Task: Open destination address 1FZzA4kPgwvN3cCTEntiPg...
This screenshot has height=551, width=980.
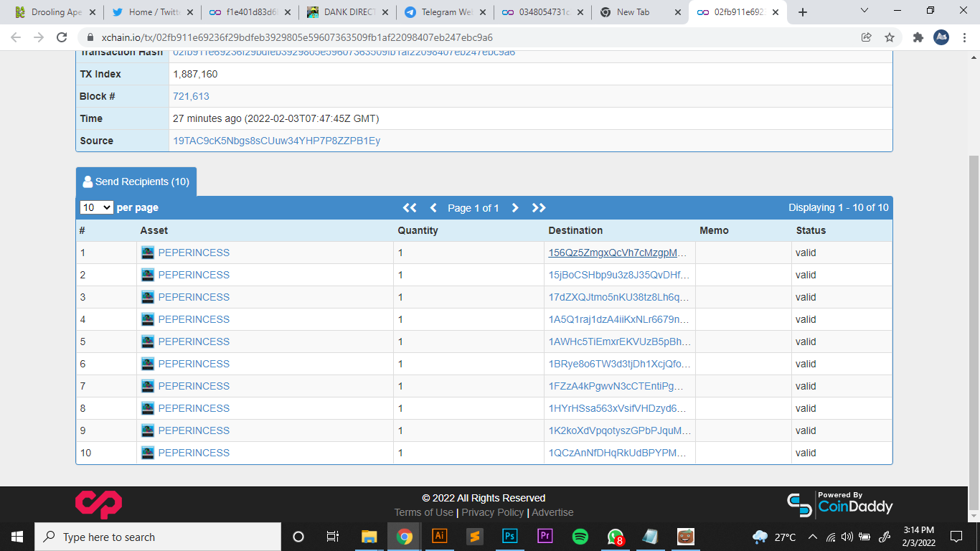Action: [x=616, y=386]
